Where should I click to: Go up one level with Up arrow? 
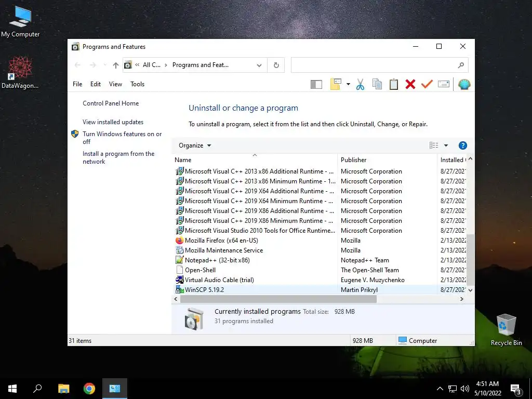pos(116,65)
